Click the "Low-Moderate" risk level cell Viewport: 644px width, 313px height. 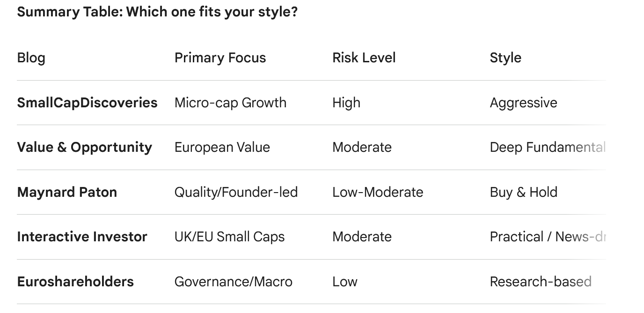(x=377, y=192)
